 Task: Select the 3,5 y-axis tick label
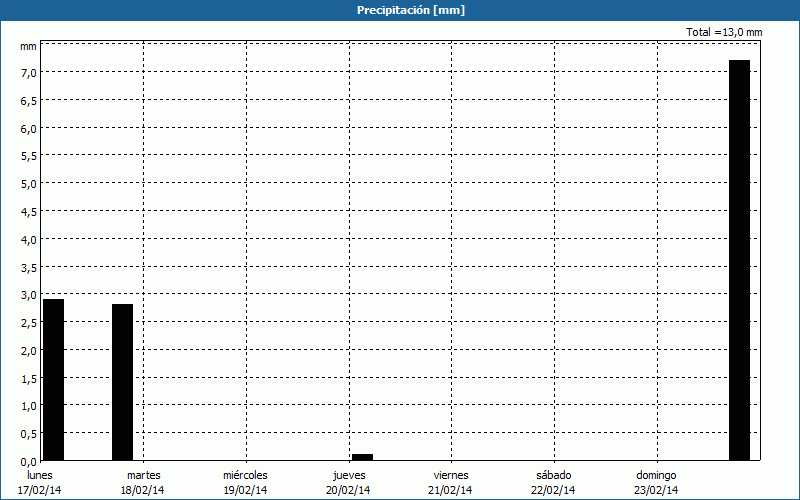click(28, 267)
